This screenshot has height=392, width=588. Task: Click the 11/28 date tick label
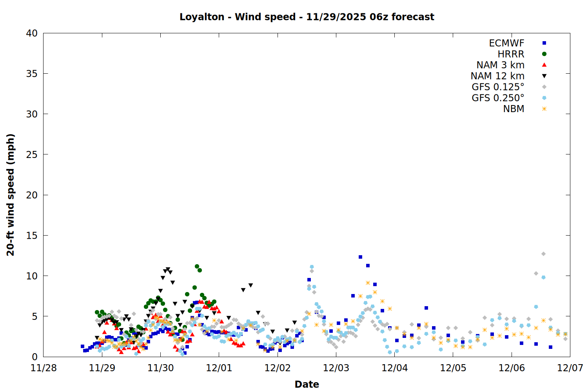[x=43, y=368]
